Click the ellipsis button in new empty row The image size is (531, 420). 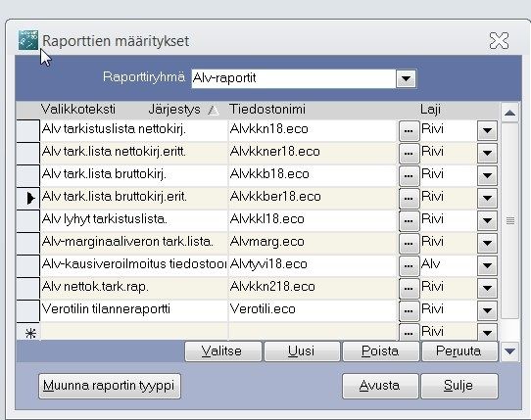409,332
